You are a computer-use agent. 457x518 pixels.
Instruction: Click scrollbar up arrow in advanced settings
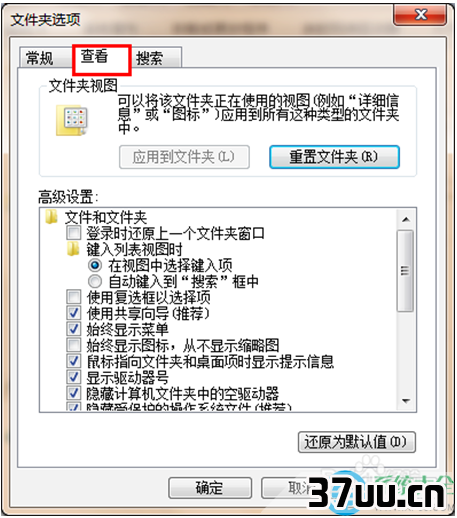(407, 220)
